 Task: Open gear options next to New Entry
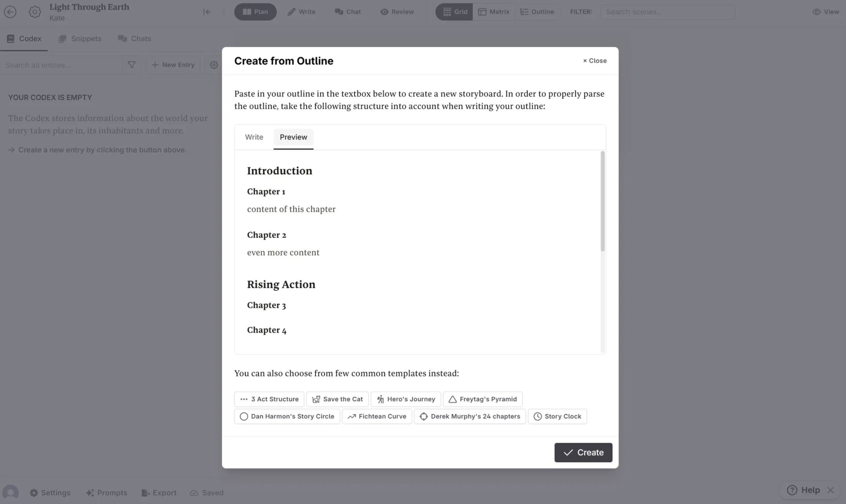[x=214, y=65]
